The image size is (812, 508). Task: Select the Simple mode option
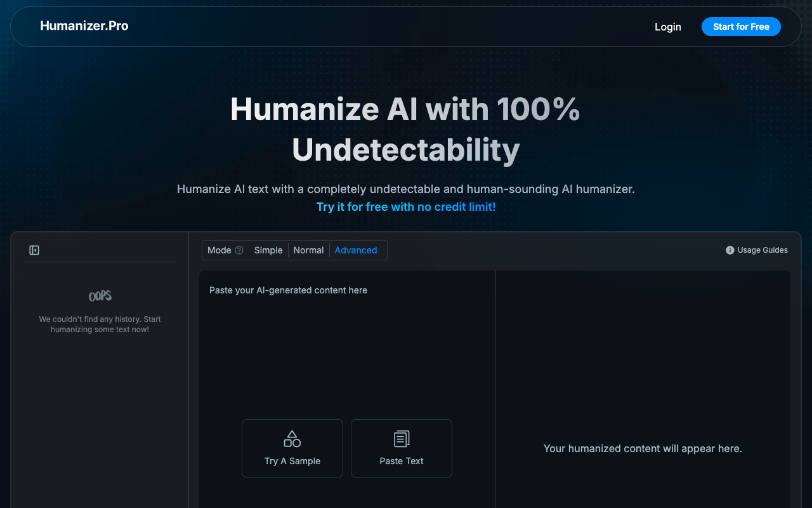tap(268, 250)
